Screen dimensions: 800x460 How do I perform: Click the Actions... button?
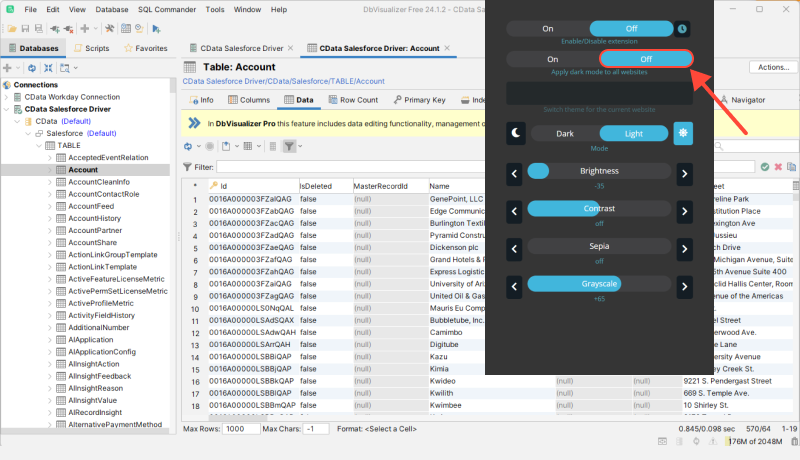pos(773,67)
